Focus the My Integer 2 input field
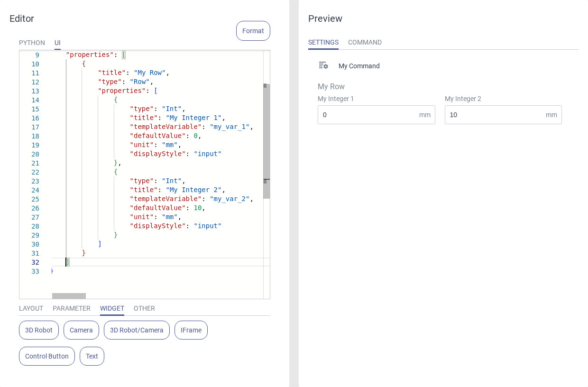Viewport: 588px width, 387px height. point(495,115)
